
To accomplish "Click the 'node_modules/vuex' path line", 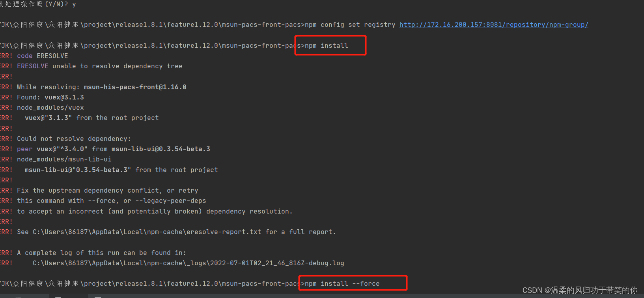I will 50,107.
